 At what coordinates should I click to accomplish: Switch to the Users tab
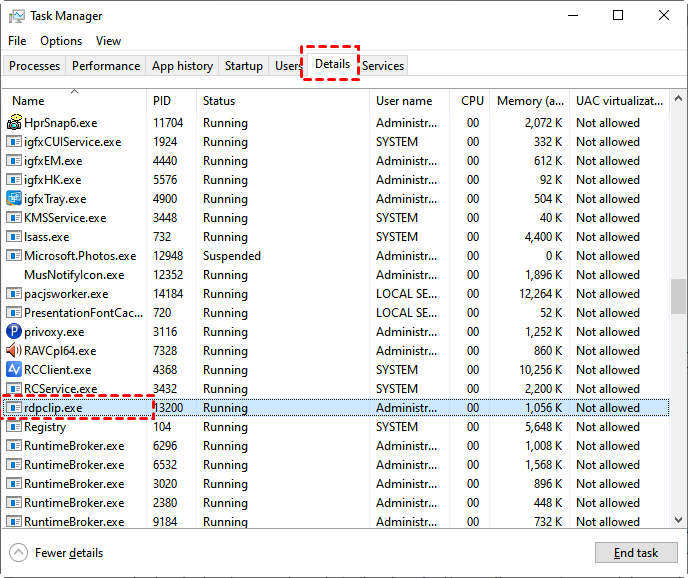288,66
